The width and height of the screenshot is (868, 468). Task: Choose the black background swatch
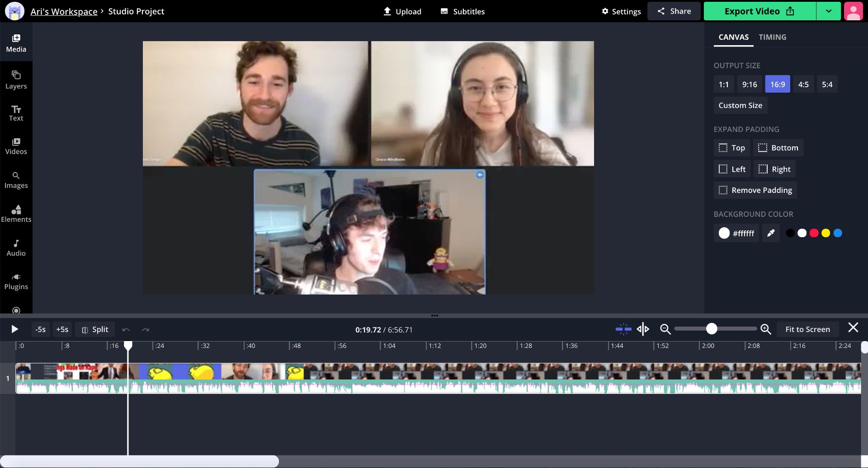coord(790,233)
